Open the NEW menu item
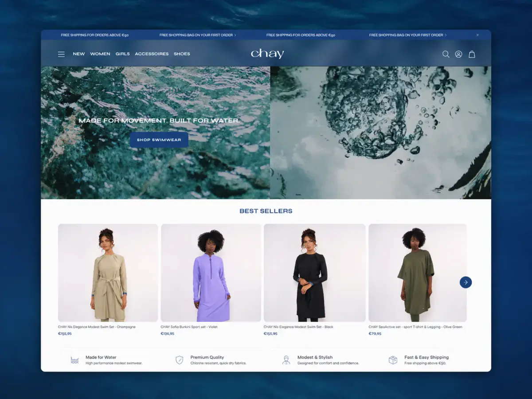The width and height of the screenshot is (532, 399). click(x=79, y=54)
